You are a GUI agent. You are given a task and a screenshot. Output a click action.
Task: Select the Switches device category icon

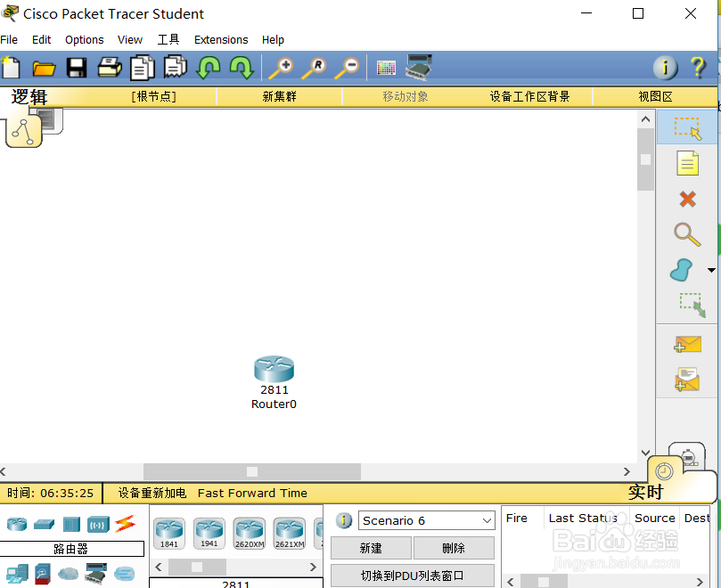click(45, 524)
